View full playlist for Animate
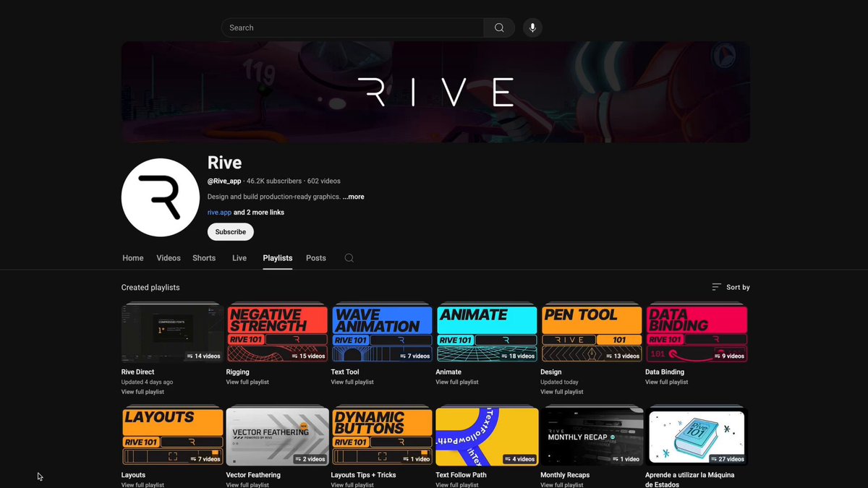868x488 pixels. tap(457, 382)
